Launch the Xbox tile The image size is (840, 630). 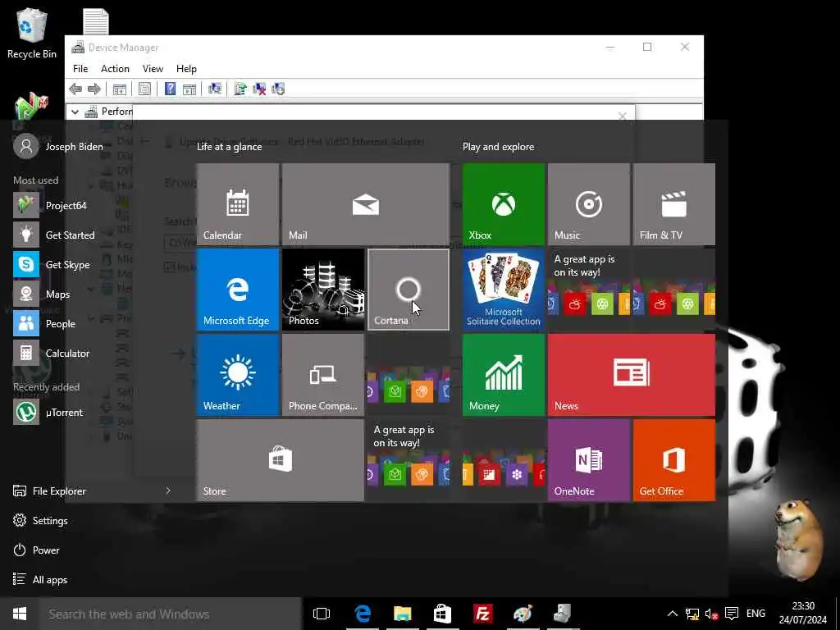tap(504, 204)
